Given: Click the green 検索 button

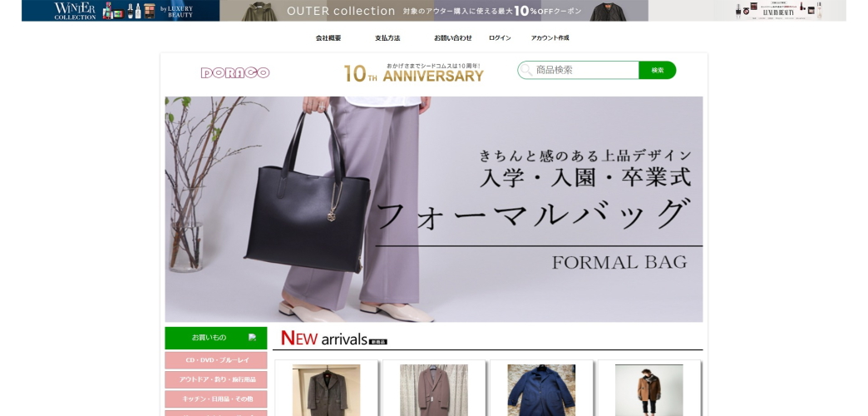Looking at the screenshot, I should click(657, 71).
